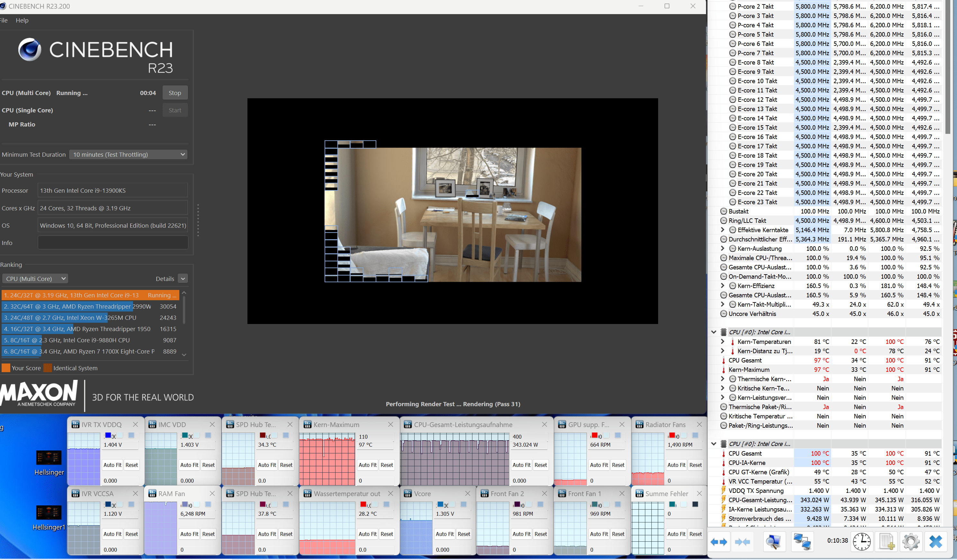Open the Hellsinger1 desktop shortcut
Viewport: 957px width, 560px height.
(x=49, y=518)
